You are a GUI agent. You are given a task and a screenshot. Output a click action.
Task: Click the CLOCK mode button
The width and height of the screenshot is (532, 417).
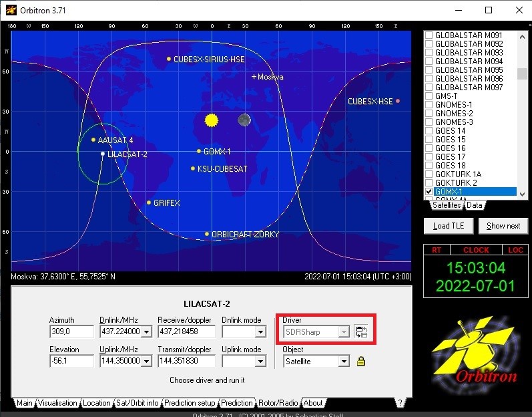tap(476, 250)
